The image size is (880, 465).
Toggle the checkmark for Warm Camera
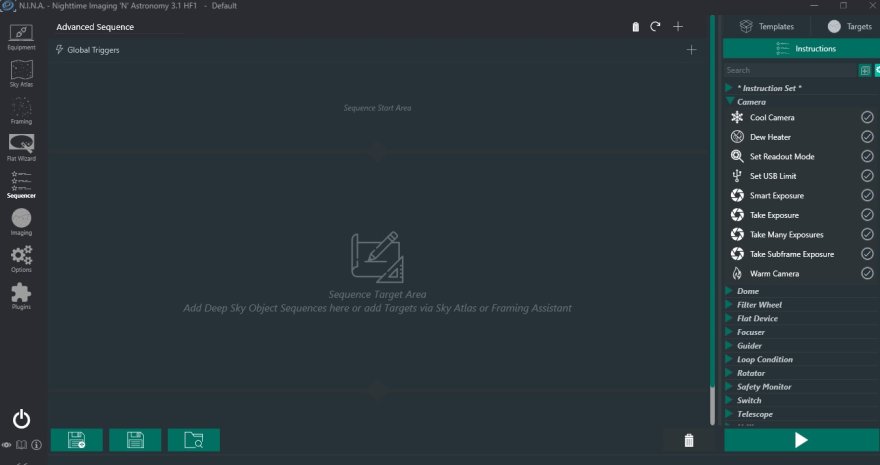[867, 274]
